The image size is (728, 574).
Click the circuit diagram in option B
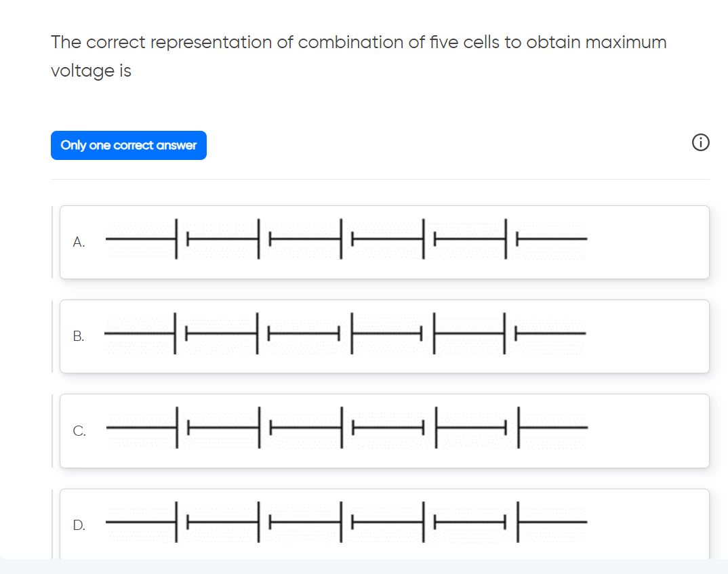[x=346, y=333]
